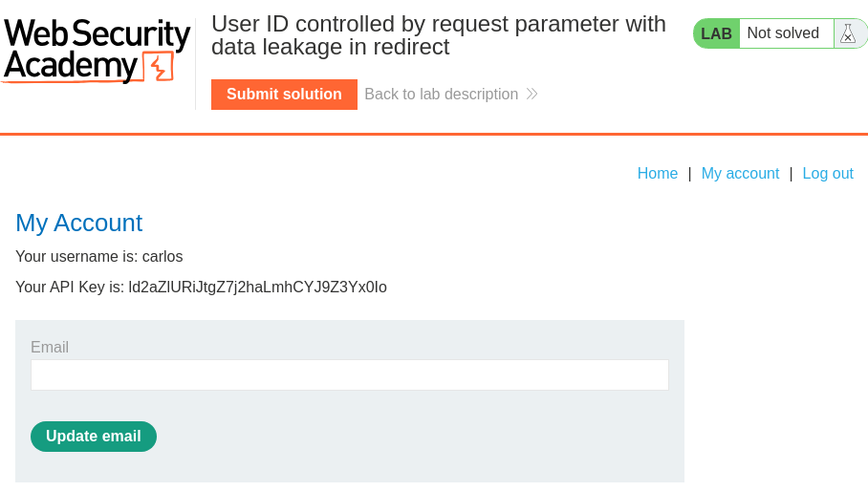Click the lab title heading text
Viewport: 868px width, 491px height.
tap(438, 34)
